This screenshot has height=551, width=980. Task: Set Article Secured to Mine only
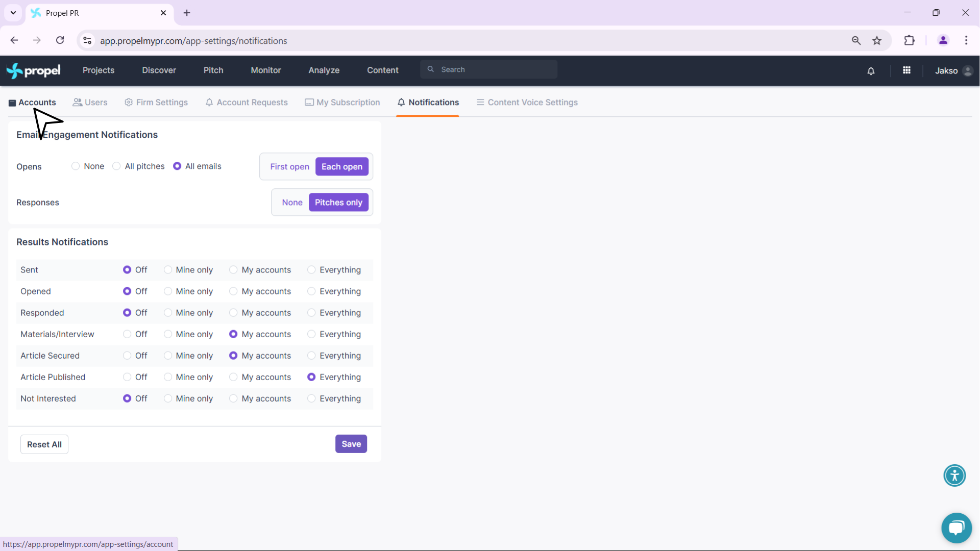click(x=168, y=356)
